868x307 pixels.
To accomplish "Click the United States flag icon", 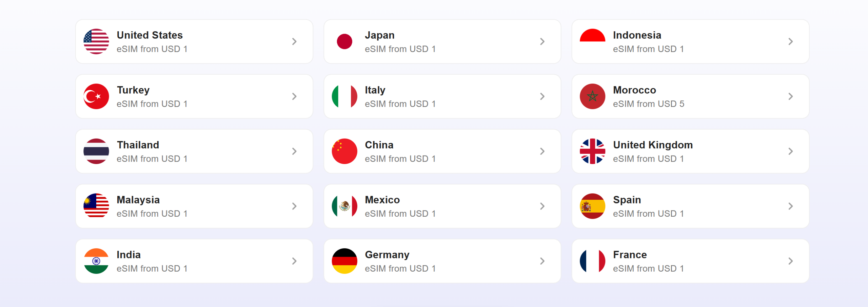I will pyautogui.click(x=96, y=41).
